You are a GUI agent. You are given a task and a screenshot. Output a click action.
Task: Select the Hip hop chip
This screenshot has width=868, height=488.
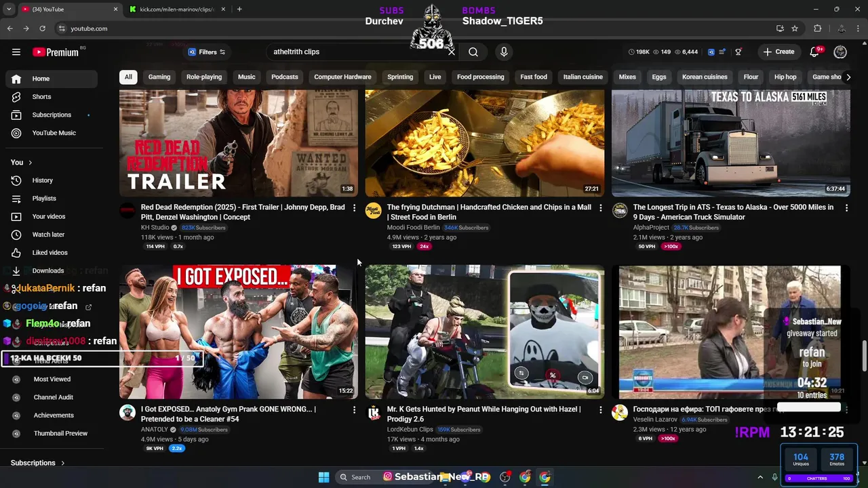pos(785,77)
